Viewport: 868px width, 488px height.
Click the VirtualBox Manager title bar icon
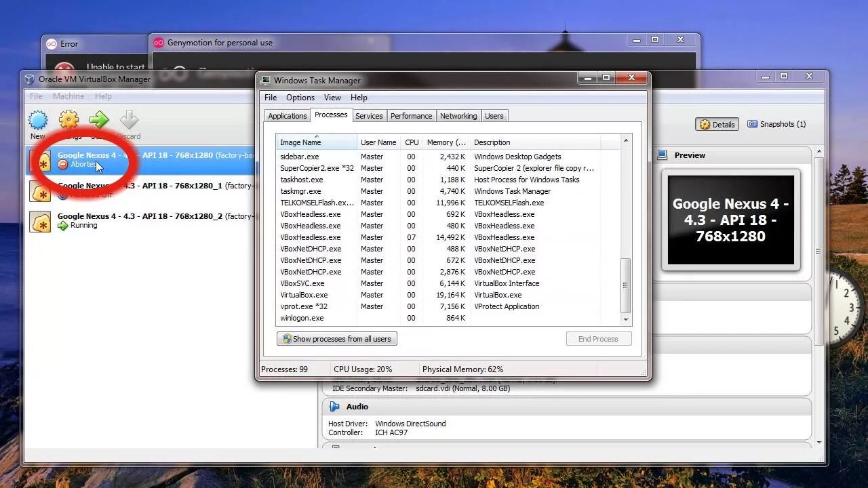(x=30, y=79)
